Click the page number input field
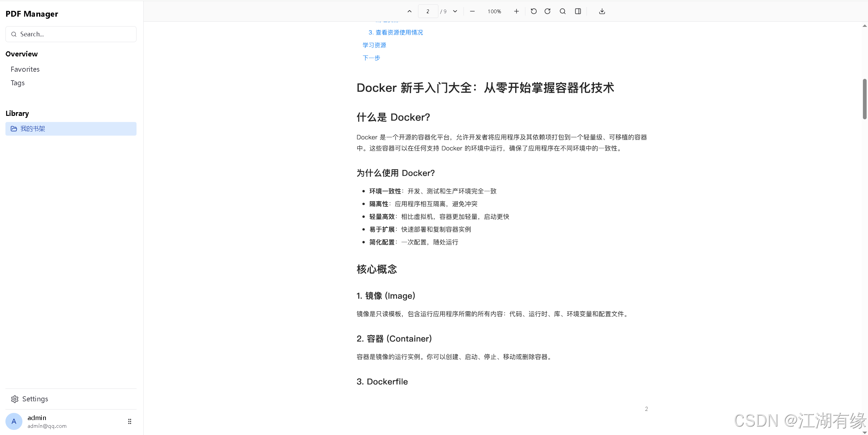The width and height of the screenshot is (868, 435). 428,11
